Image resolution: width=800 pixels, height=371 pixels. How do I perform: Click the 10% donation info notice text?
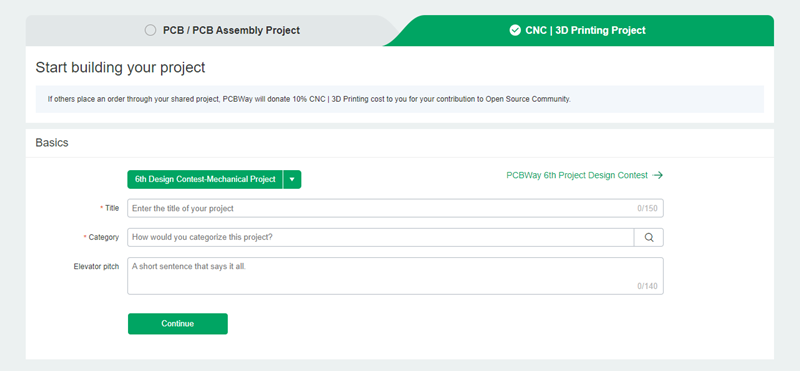coord(309,99)
